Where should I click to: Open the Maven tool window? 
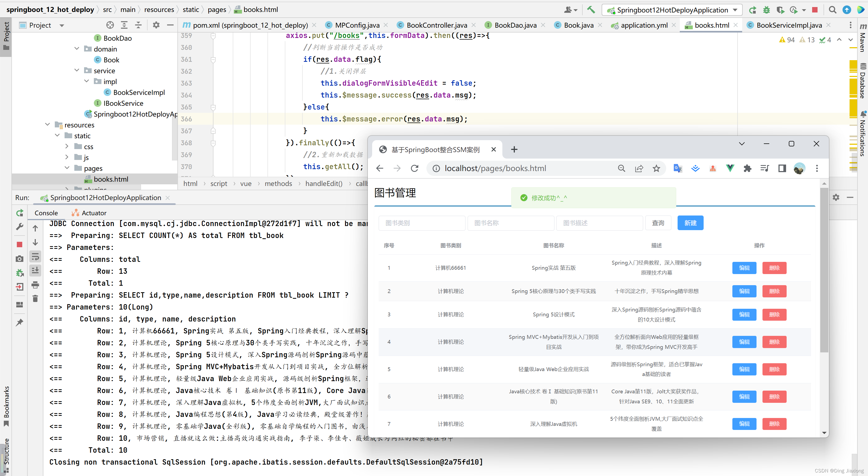coord(862,38)
